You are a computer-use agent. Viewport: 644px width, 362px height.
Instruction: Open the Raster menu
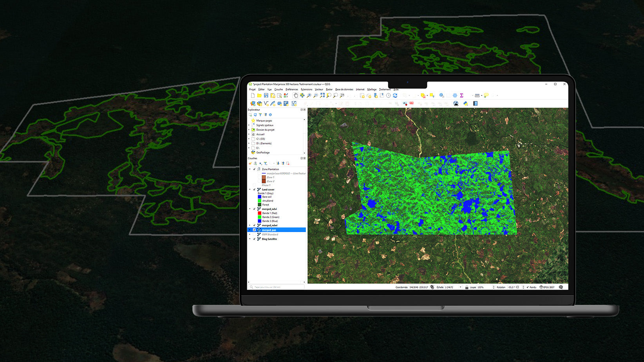(329, 90)
